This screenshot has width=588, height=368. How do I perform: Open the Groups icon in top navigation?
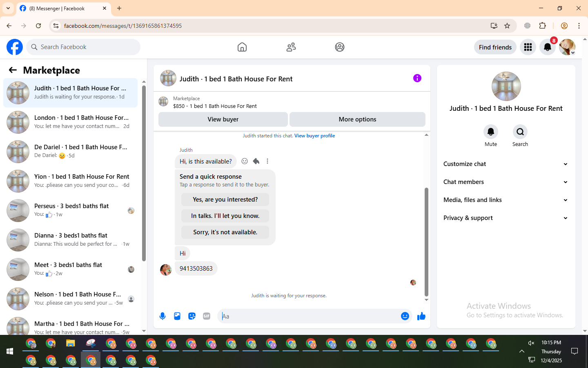[340, 47]
